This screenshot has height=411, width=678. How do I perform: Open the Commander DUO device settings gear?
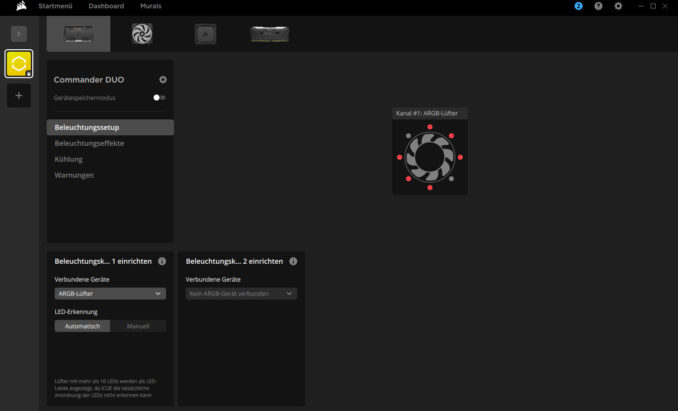pyautogui.click(x=163, y=80)
